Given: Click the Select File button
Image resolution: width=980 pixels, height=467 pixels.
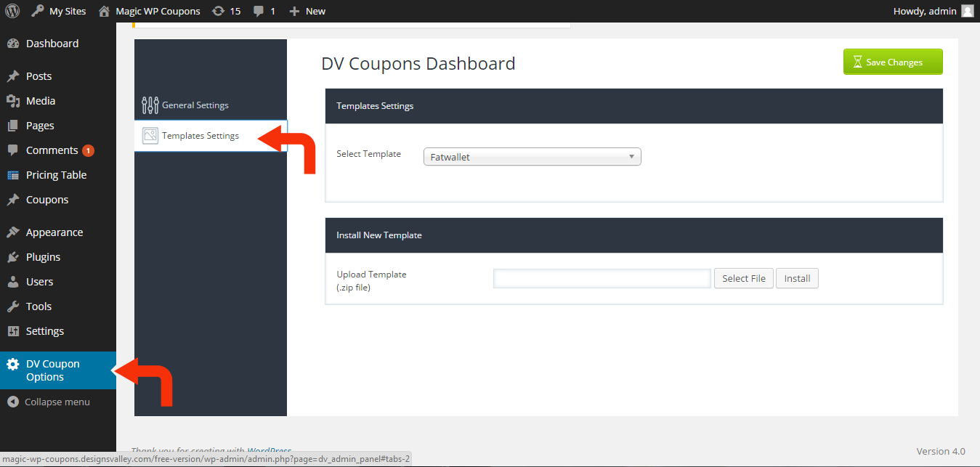Looking at the screenshot, I should tap(744, 278).
